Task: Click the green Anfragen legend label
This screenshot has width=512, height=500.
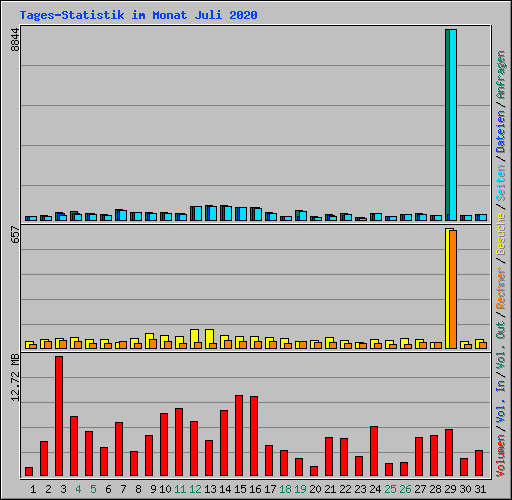Action: tap(501, 74)
